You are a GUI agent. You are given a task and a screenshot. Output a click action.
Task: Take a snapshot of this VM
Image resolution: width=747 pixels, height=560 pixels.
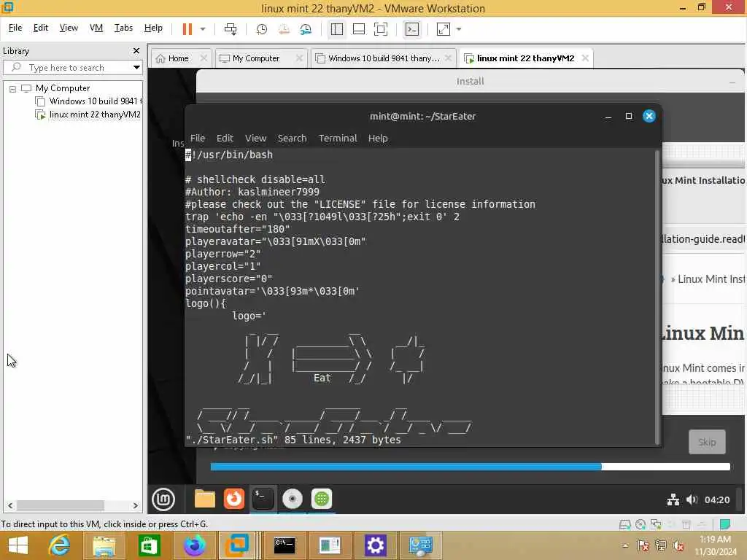262,29
